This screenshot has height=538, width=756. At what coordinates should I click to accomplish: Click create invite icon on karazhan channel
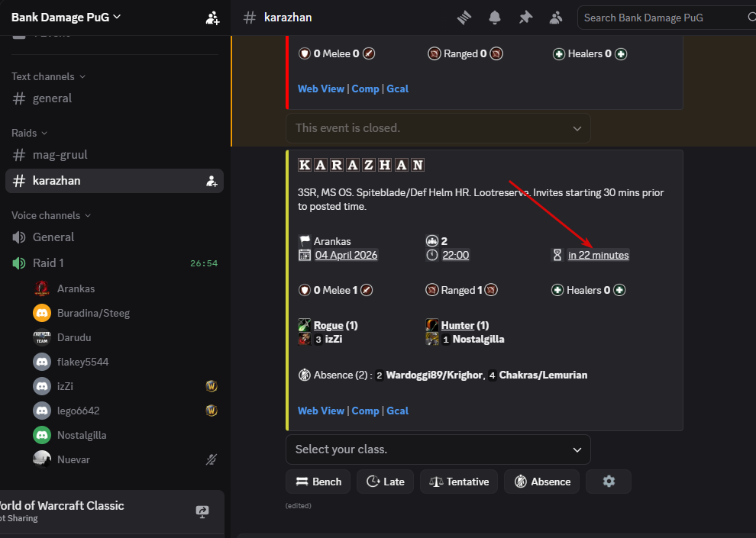point(212,181)
